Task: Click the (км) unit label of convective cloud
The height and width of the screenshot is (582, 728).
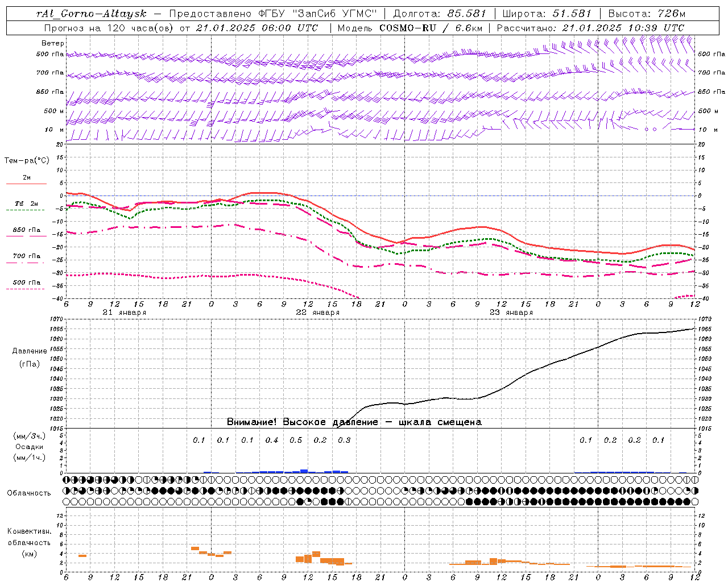Action: 29,554
